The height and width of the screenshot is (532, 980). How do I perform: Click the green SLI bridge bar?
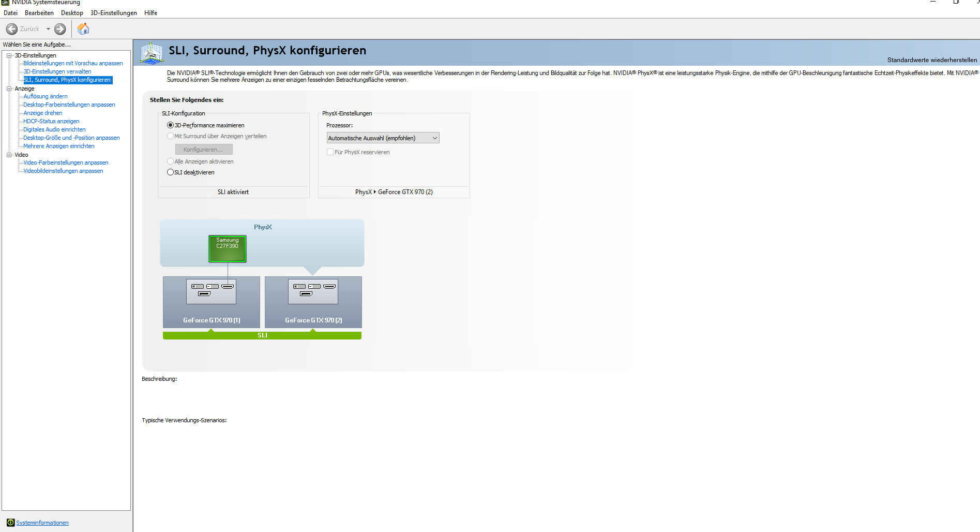262,335
